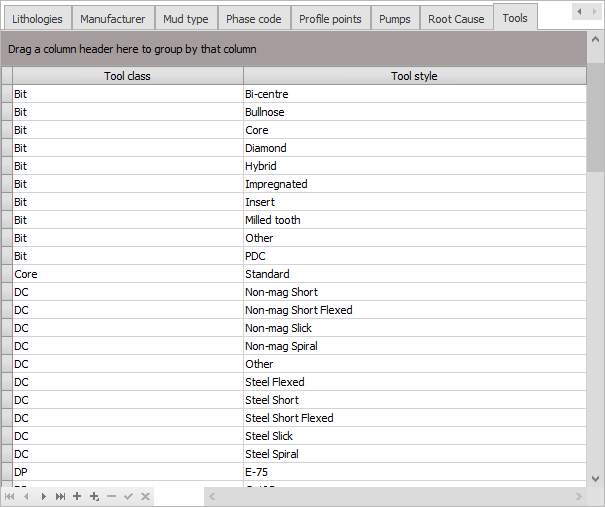605x507 pixels.
Task: Add new record plus icon
Action: click(77, 496)
